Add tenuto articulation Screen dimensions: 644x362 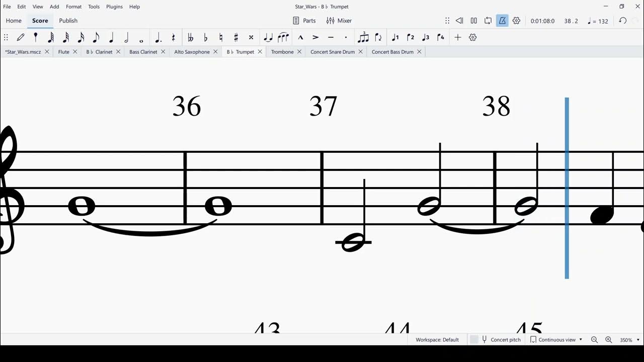[x=331, y=37]
